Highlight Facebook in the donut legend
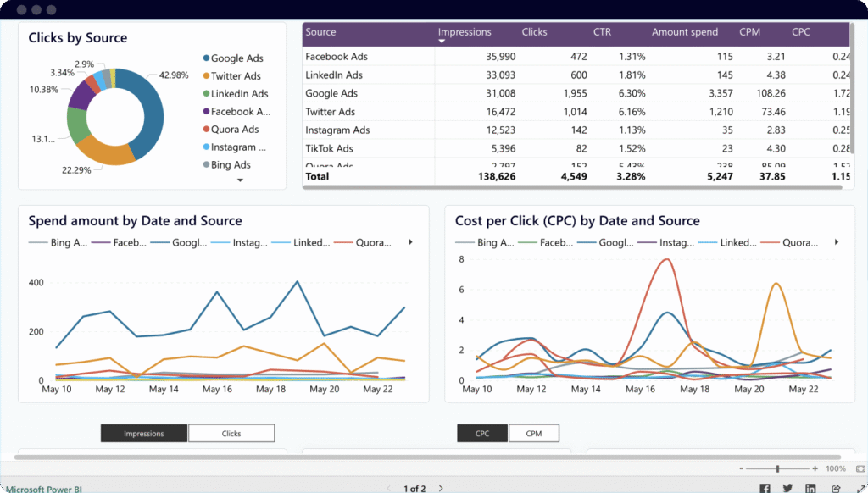 [237, 111]
